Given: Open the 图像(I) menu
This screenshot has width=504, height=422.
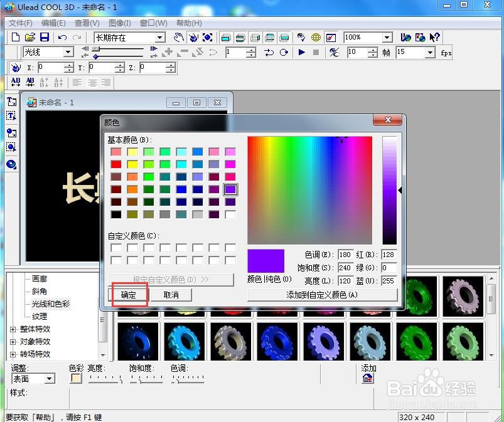Looking at the screenshot, I should click(120, 23).
